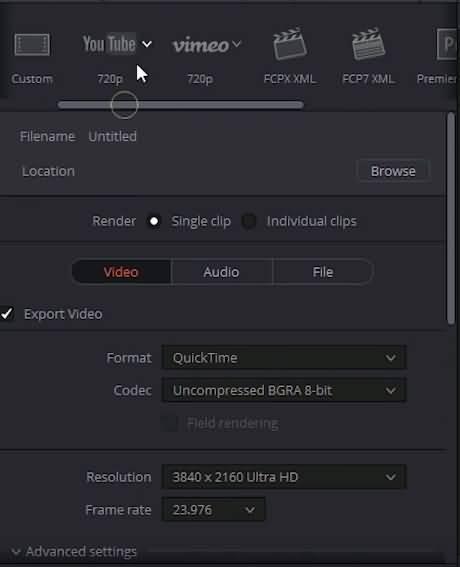
Task: Open the Resolution dropdown
Action: click(x=284, y=477)
